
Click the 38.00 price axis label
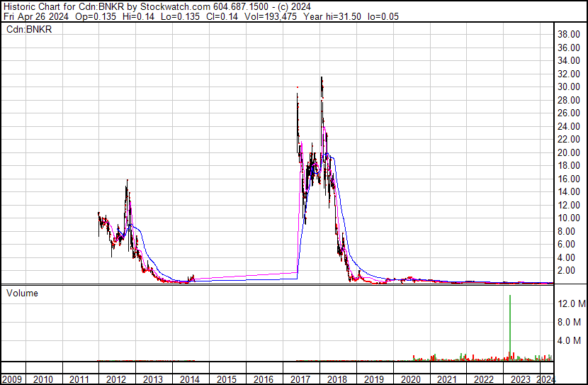coord(570,34)
